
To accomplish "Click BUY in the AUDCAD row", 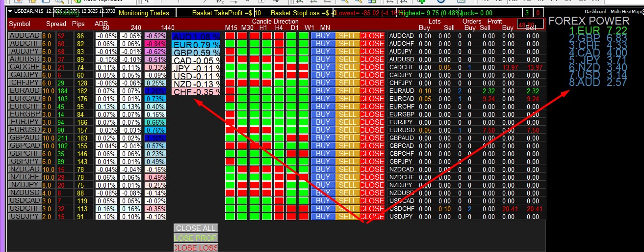I will pyautogui.click(x=323, y=36).
